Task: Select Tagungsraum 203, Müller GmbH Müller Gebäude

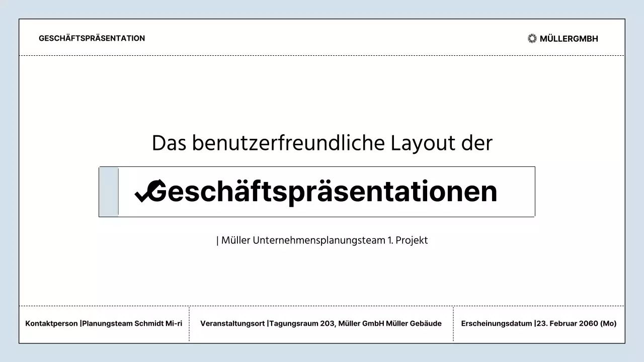Action: point(355,323)
